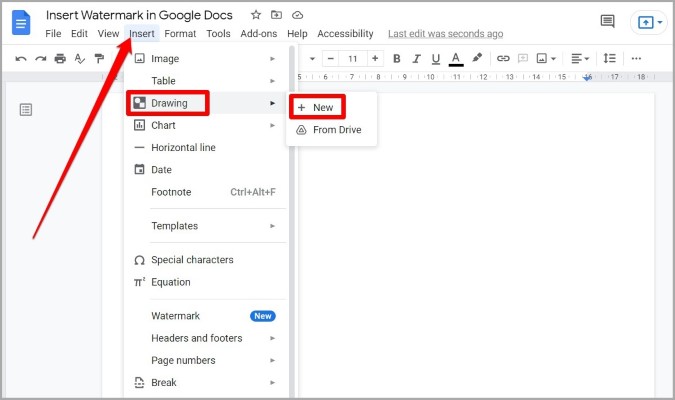Show the document outline icon
This screenshot has height=400, width=675.
[x=26, y=110]
